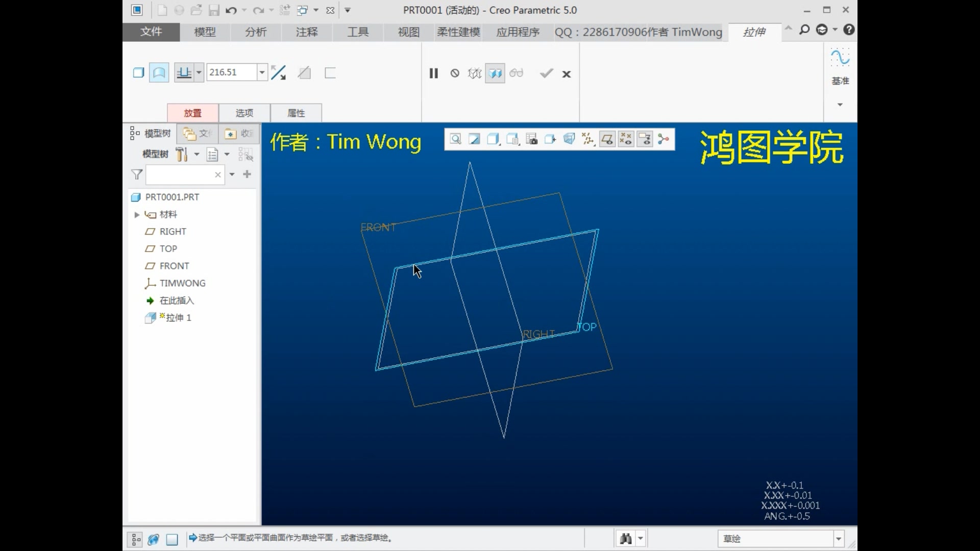Screen dimensions: 980x551
Task: Accept the extrude with green checkmark
Action: (x=546, y=73)
